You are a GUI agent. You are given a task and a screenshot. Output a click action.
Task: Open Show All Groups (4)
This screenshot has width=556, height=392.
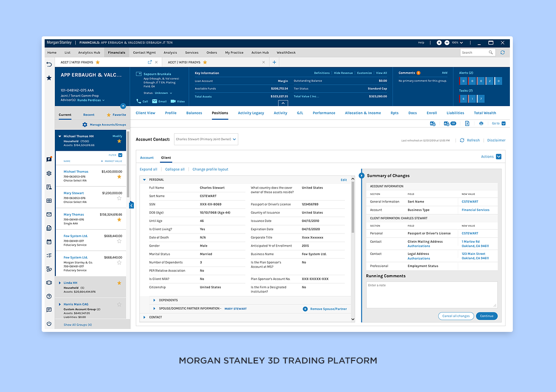pyautogui.click(x=78, y=325)
